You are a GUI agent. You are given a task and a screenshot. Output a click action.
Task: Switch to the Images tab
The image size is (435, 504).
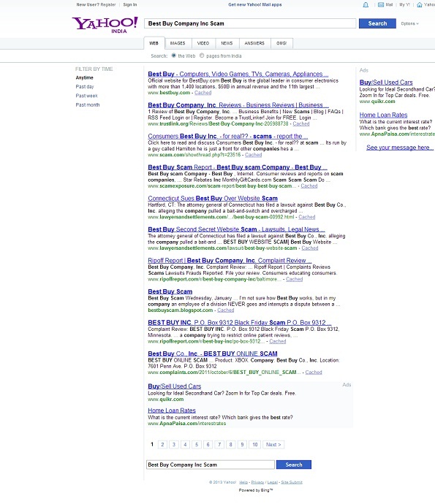tap(178, 43)
